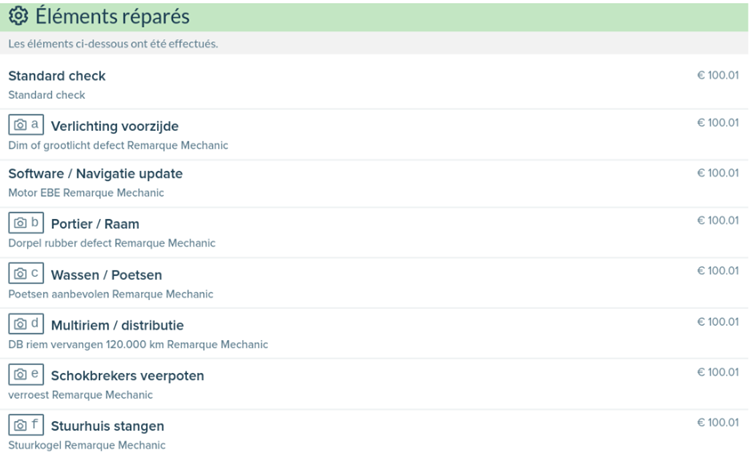
Task: Click 'Dorpel rubber defect' remark text
Action: [x=60, y=243]
